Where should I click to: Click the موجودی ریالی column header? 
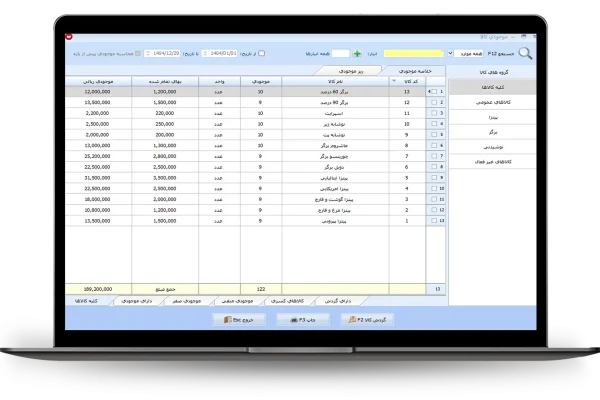[x=98, y=82]
